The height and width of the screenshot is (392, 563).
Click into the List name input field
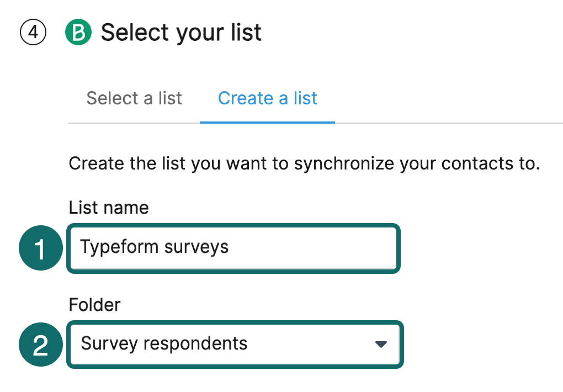pos(233,248)
